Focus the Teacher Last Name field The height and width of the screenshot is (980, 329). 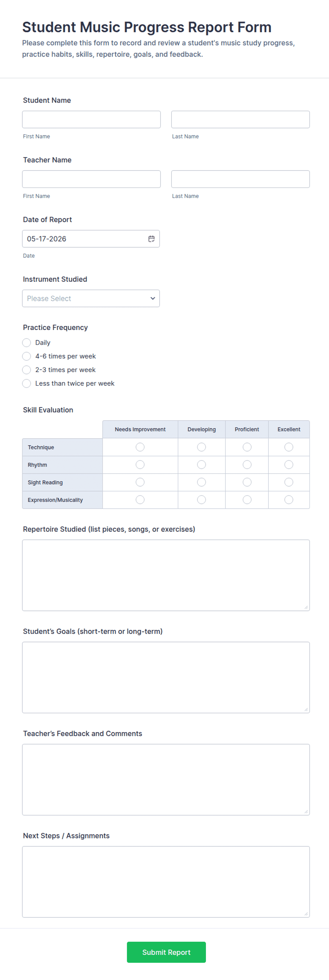(x=240, y=179)
